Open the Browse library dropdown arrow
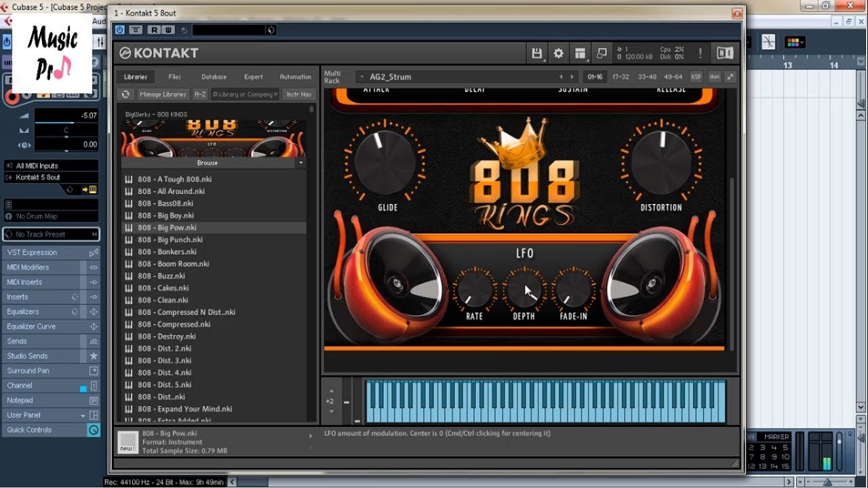This screenshot has height=488, width=868. [300, 163]
